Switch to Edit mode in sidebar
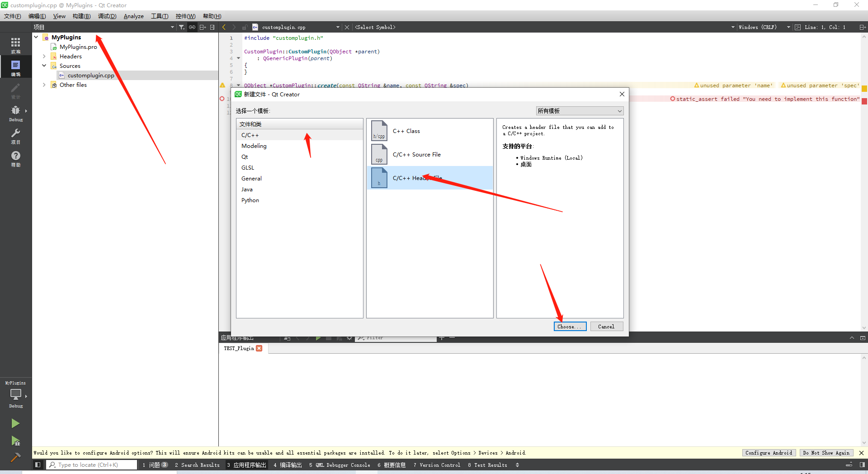Screen dimensions: 868x474 [x=15, y=67]
